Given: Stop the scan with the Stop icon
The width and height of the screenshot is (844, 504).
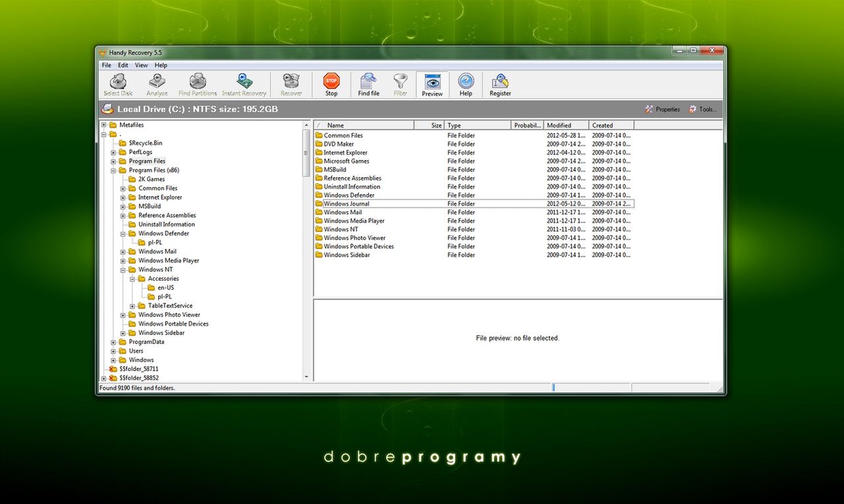Looking at the screenshot, I should click(x=331, y=81).
